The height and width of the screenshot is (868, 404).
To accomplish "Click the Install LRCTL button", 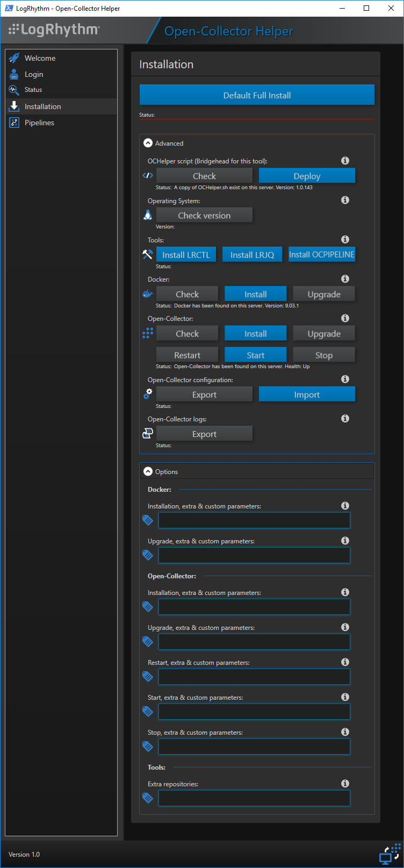I will coord(186,255).
